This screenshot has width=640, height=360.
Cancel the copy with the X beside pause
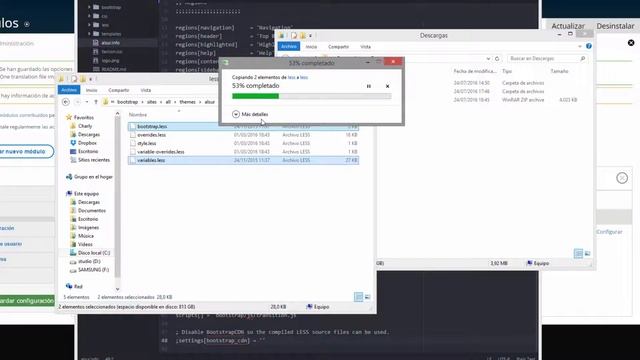click(x=387, y=86)
